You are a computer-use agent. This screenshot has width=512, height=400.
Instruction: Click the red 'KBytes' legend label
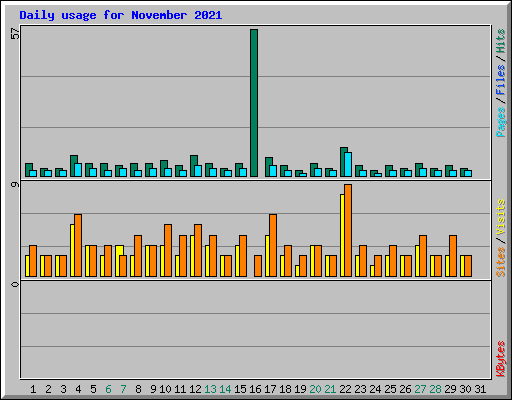501,359
